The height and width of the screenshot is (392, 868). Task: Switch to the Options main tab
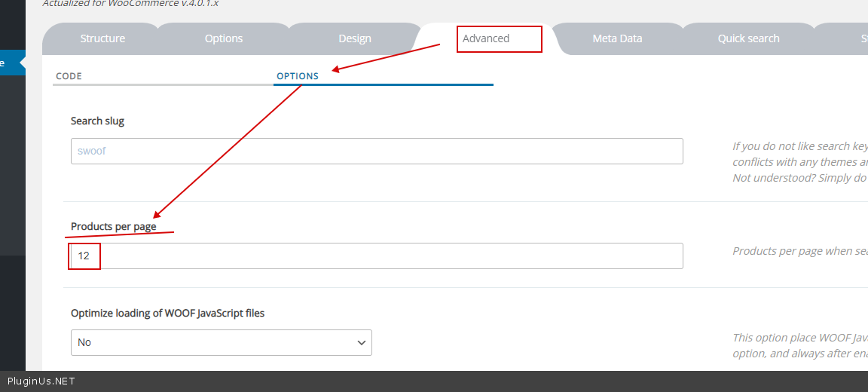(224, 38)
